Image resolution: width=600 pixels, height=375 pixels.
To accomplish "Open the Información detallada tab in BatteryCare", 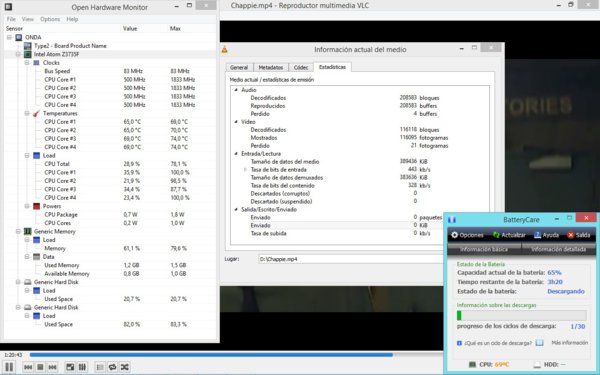I will tap(558, 249).
